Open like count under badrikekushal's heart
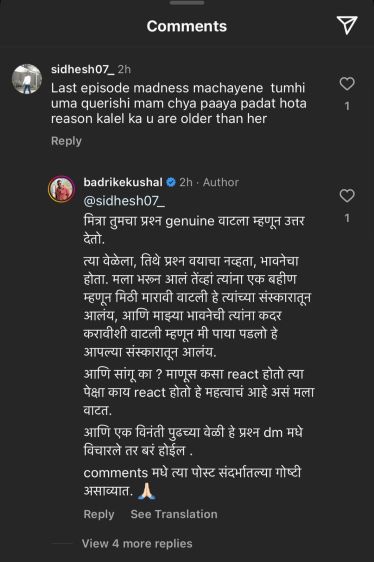The image size is (374, 562). (347, 218)
